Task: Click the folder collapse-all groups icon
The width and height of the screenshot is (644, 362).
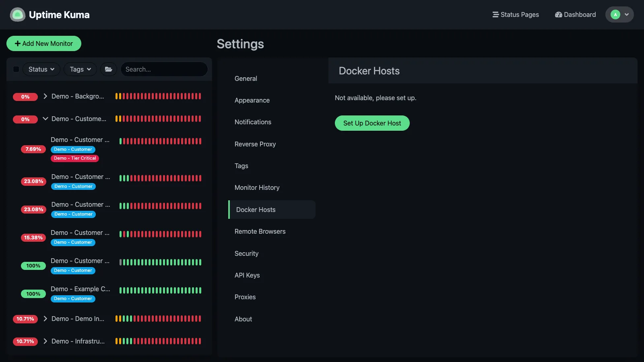Action: (109, 69)
